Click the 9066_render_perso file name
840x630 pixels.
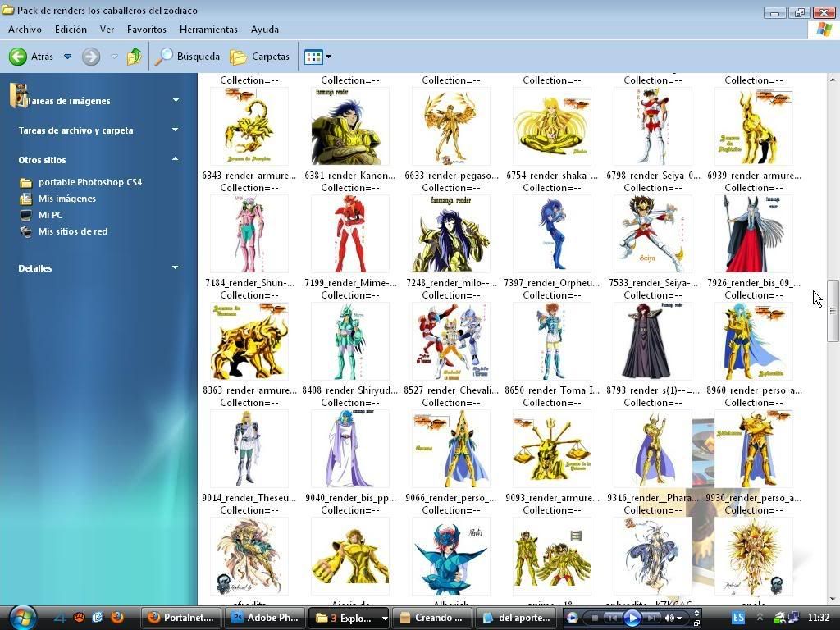(450, 498)
